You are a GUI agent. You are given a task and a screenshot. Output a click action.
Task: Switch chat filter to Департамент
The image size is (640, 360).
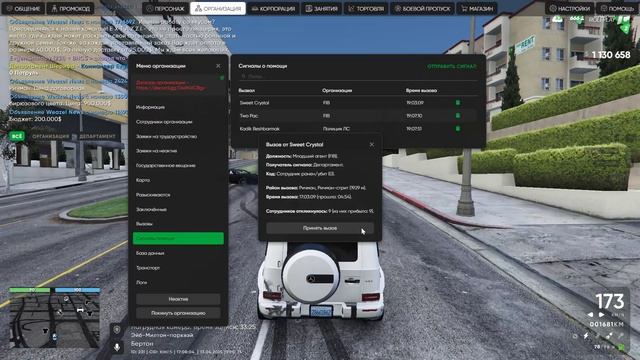(97, 136)
